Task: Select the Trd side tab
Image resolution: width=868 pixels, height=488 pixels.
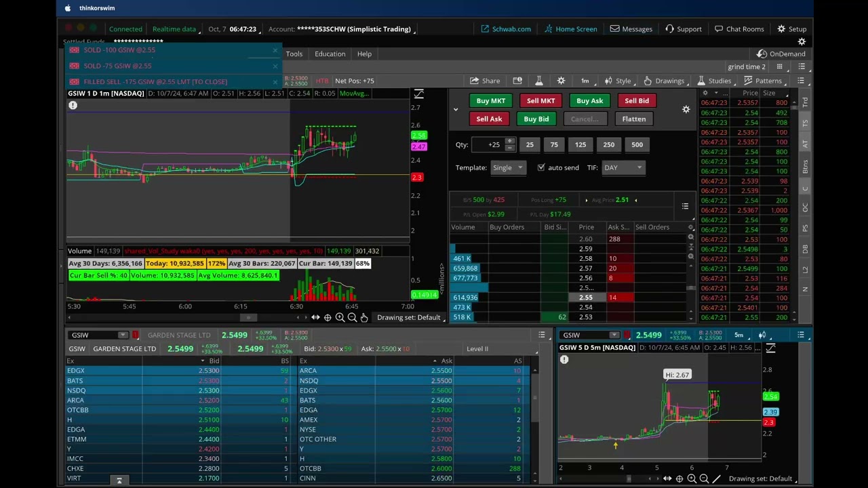Action: pyautogui.click(x=805, y=102)
